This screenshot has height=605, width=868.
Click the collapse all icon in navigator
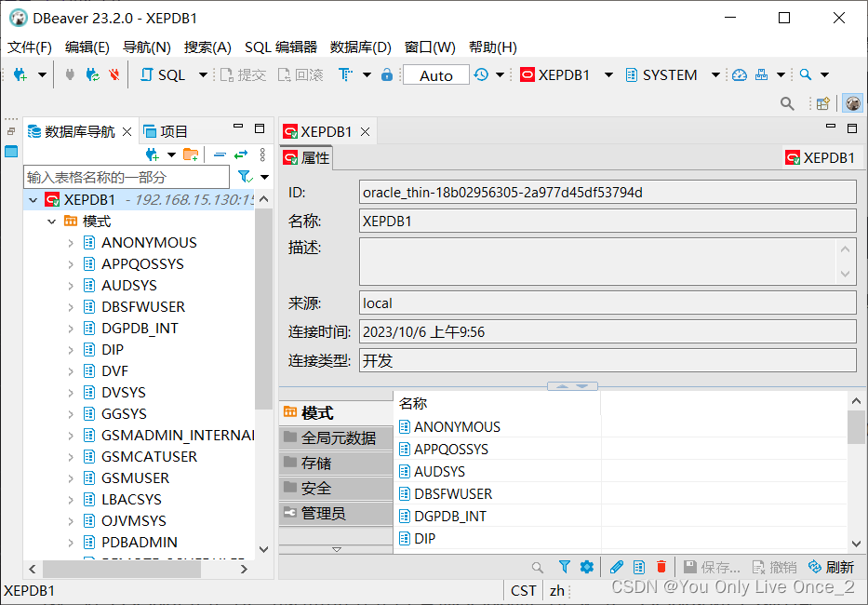220,155
